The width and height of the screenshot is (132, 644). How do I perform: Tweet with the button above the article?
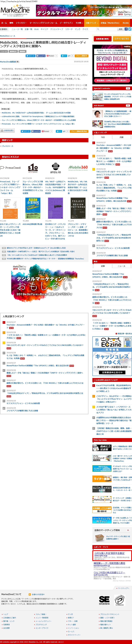pyautogui.click(x=30, y=56)
